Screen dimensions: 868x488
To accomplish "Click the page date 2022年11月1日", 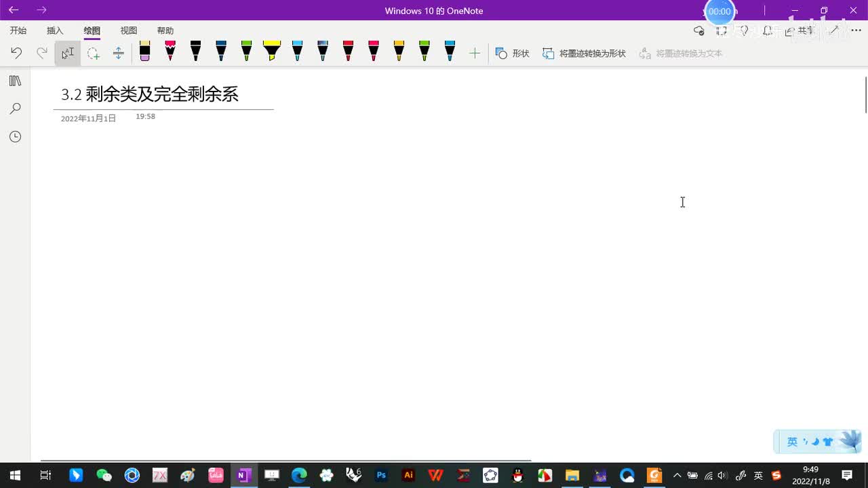I will tap(88, 118).
